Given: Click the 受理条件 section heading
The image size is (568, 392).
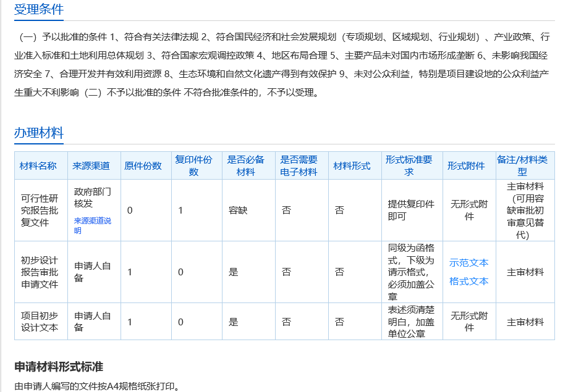Looking at the screenshot, I should click(39, 9).
